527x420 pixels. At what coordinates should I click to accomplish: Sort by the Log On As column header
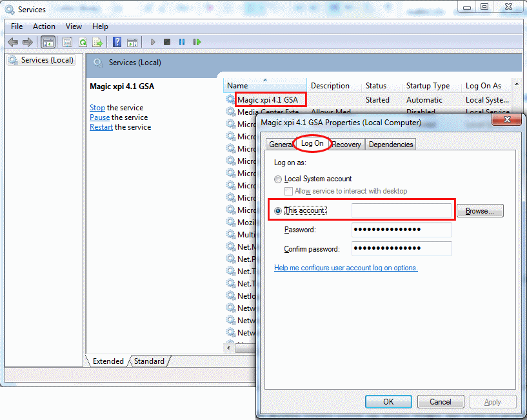coord(486,86)
